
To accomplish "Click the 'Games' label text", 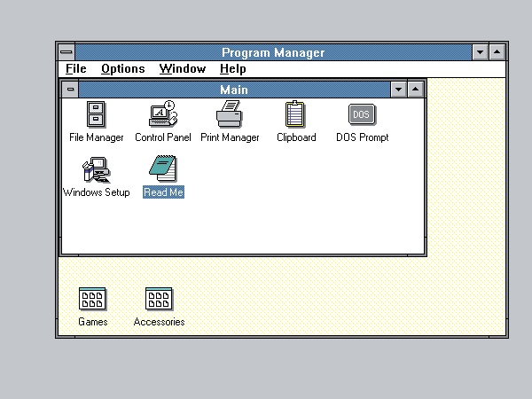I will [92, 322].
